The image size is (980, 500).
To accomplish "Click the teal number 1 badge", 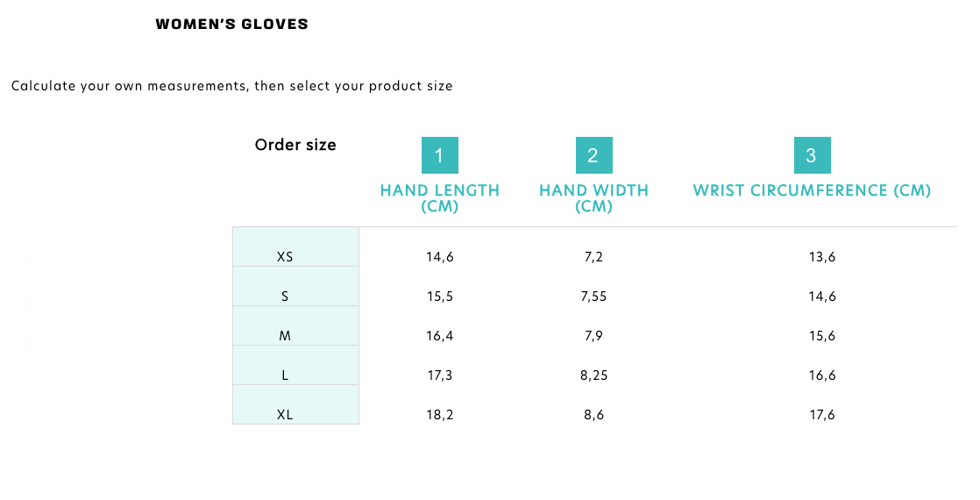I will coord(439,155).
